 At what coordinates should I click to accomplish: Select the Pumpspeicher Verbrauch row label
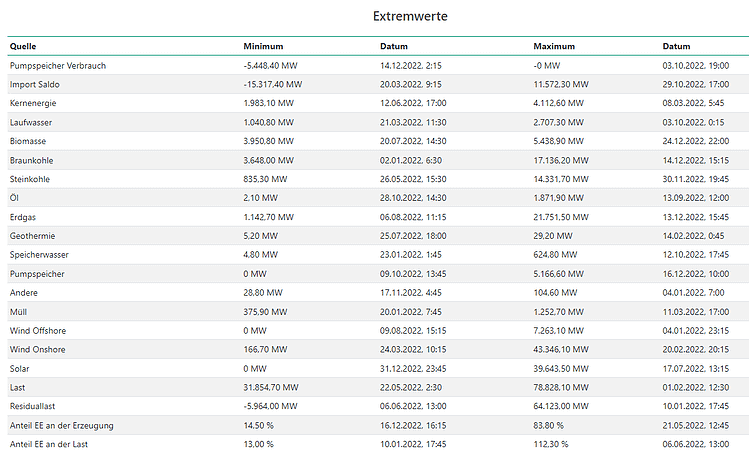[57, 65]
